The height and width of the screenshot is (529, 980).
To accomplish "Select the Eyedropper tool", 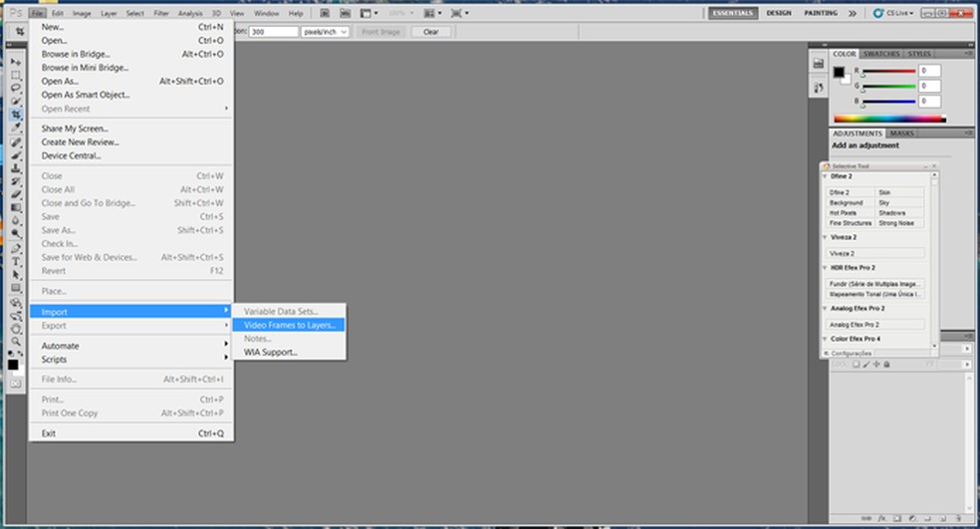I will (16, 128).
